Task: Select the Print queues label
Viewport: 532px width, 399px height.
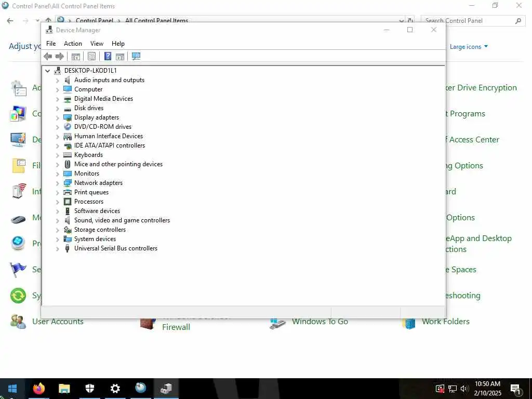Action: 91,192
